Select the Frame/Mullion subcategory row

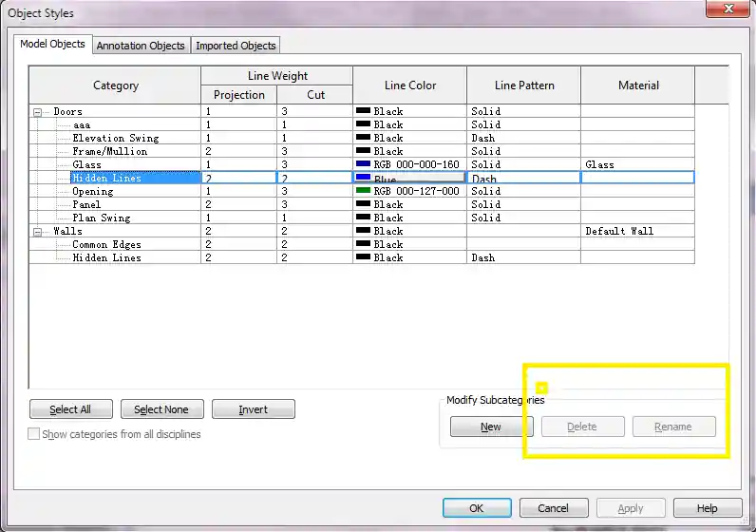[x=110, y=151]
